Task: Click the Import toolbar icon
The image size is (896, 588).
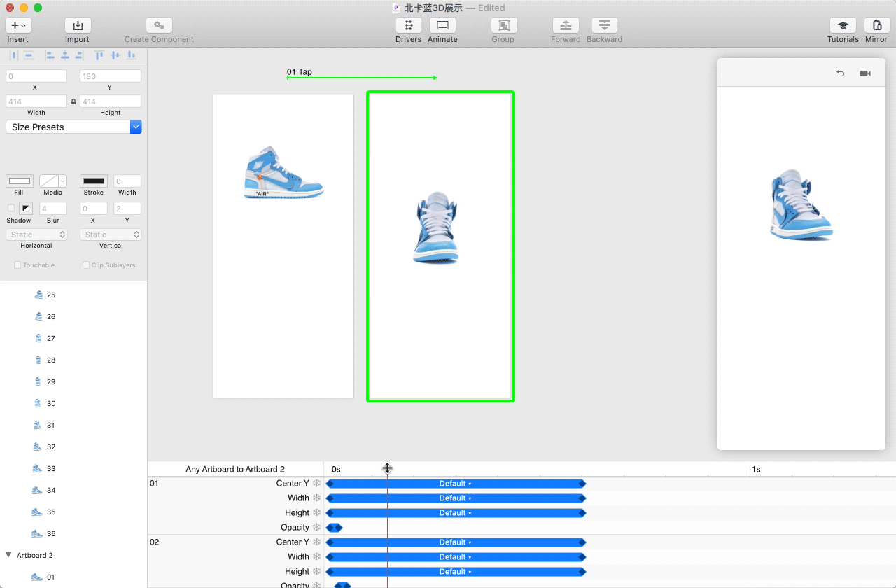Action: [x=78, y=25]
